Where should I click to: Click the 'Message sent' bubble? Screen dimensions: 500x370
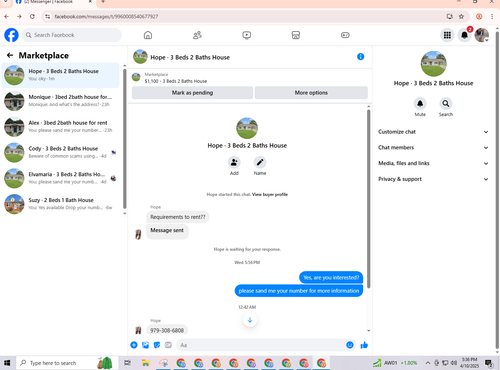(x=167, y=231)
